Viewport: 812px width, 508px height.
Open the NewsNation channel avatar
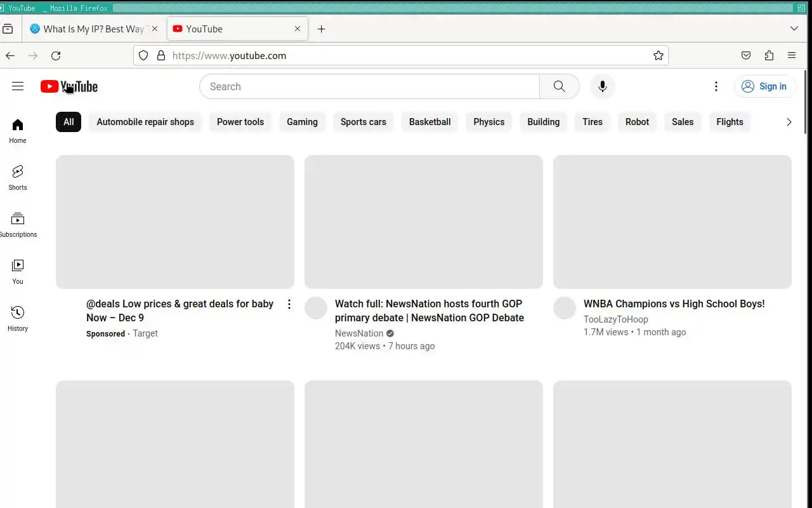316,308
